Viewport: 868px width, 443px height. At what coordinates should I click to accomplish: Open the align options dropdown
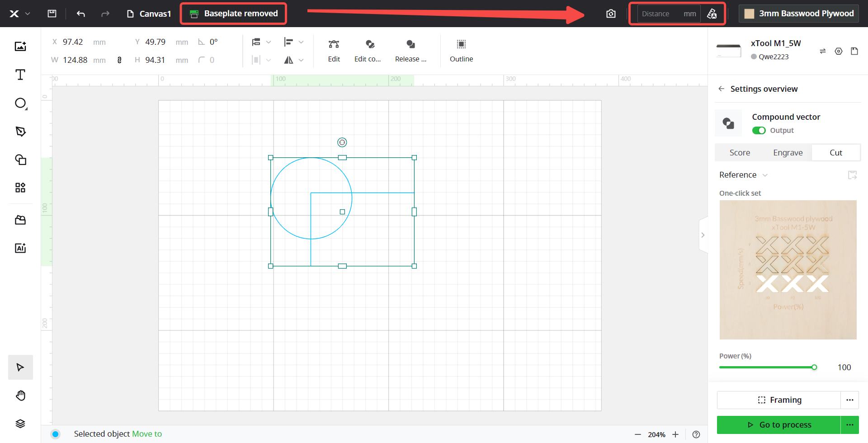click(293, 42)
